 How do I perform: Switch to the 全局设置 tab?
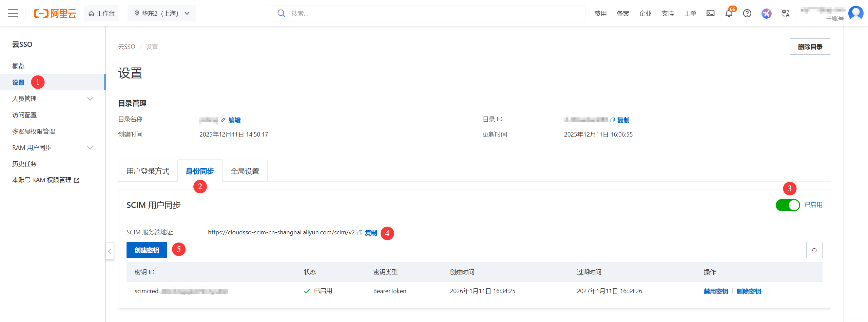coord(245,171)
